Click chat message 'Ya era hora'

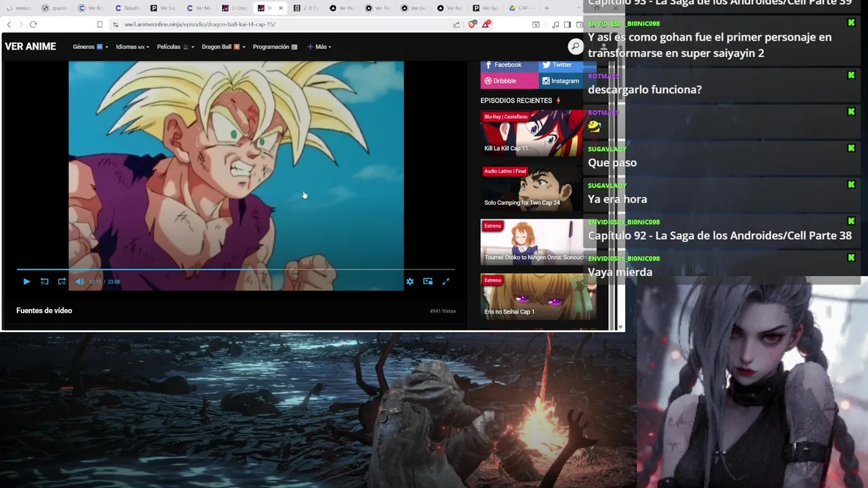click(x=617, y=199)
